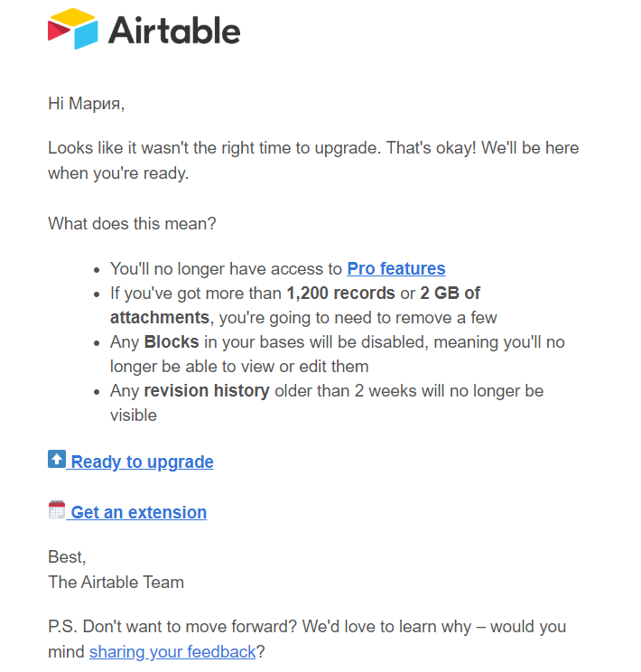The height and width of the screenshot is (672, 641).
Task: Click the bullet before 'You'll no longer have access'
Action: click(97, 270)
